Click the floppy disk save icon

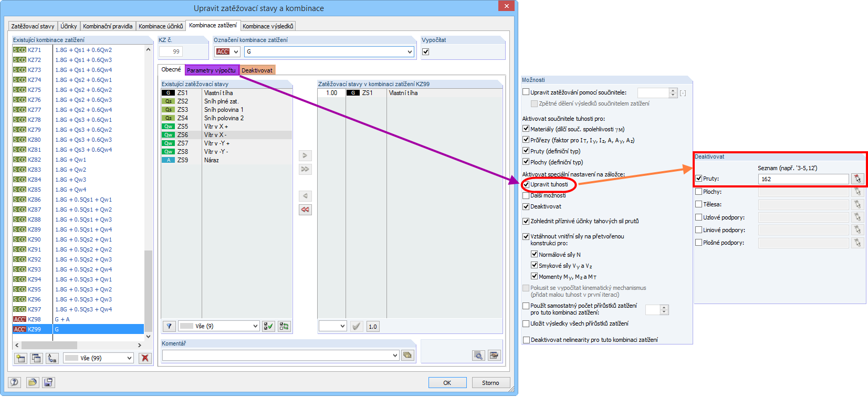[48, 382]
